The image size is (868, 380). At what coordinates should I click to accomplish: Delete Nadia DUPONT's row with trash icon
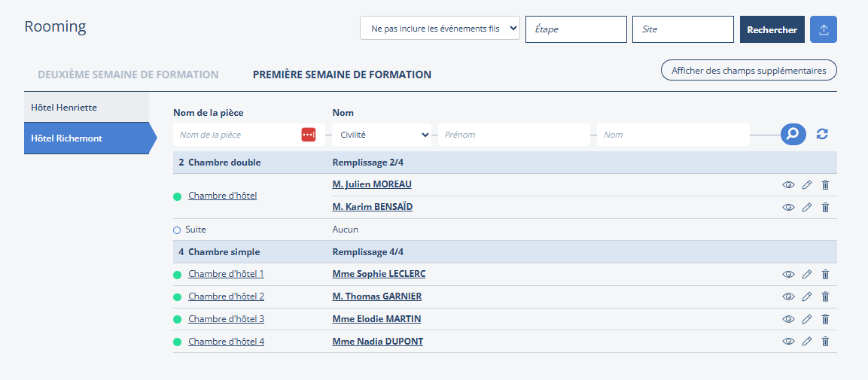(825, 342)
